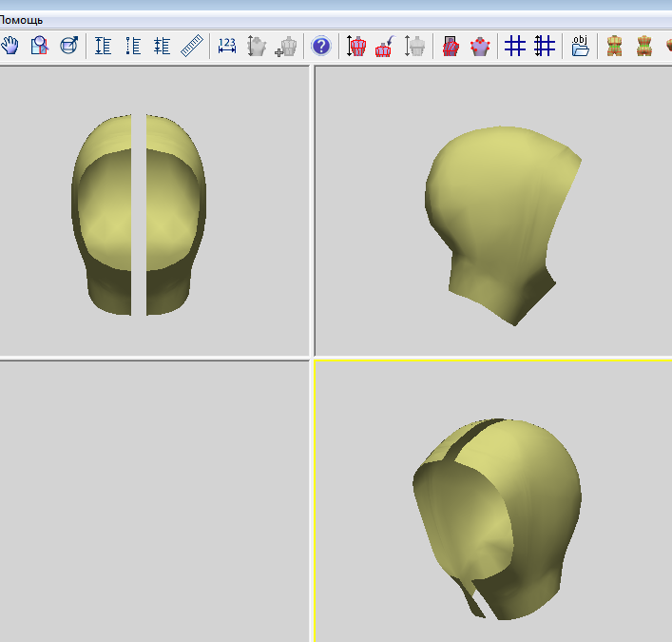Click the second blue grid with arrows icon
Image resolution: width=672 pixels, height=642 pixels.
pyautogui.click(x=545, y=45)
